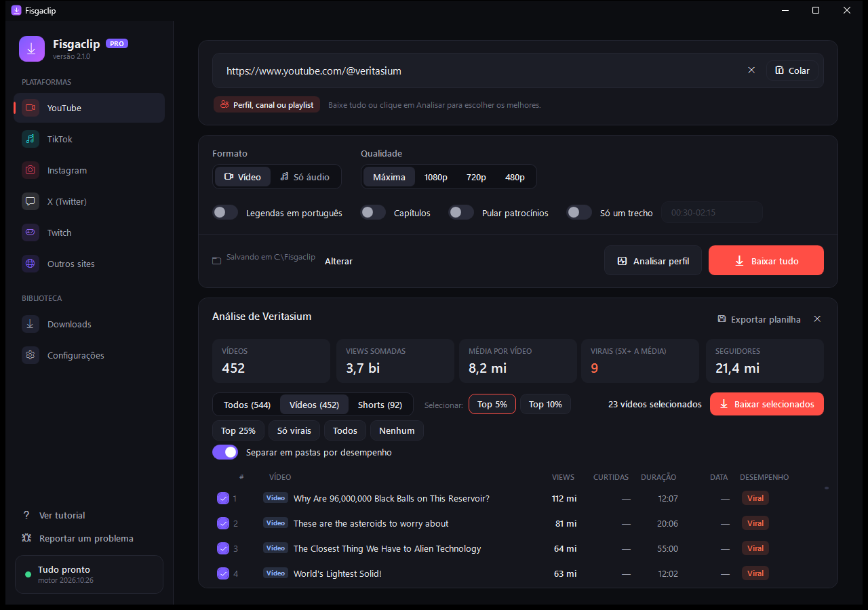Select the Top 10% filter
Viewport: 868px width, 610px height.
(545, 404)
